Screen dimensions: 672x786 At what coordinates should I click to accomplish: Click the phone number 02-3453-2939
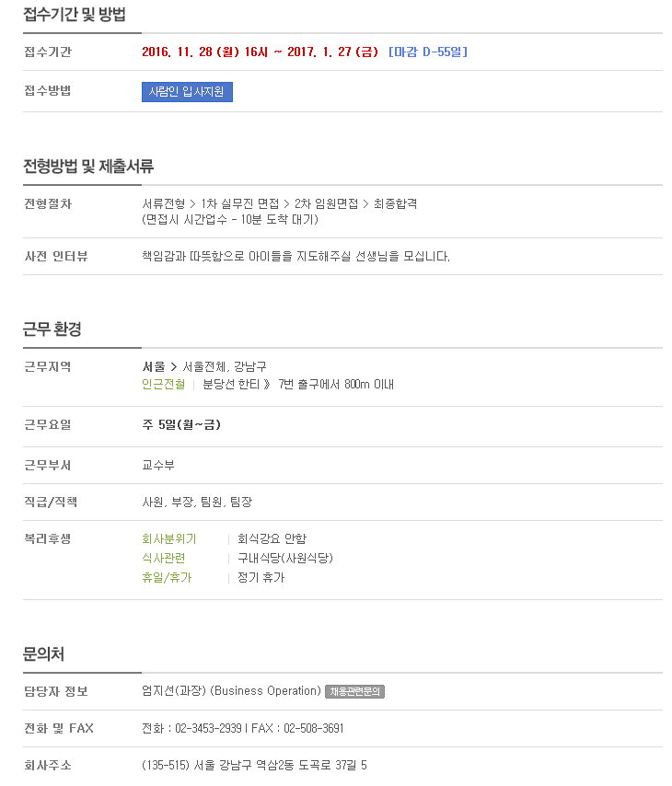point(208,728)
